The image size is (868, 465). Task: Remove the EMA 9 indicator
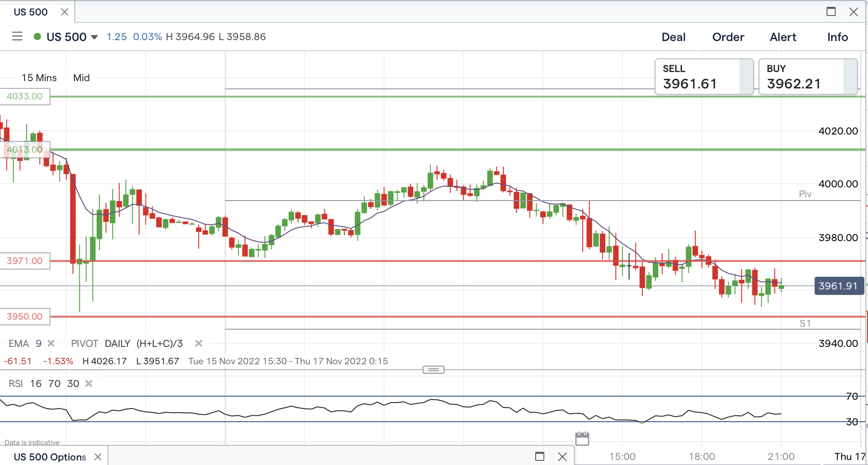coord(51,343)
